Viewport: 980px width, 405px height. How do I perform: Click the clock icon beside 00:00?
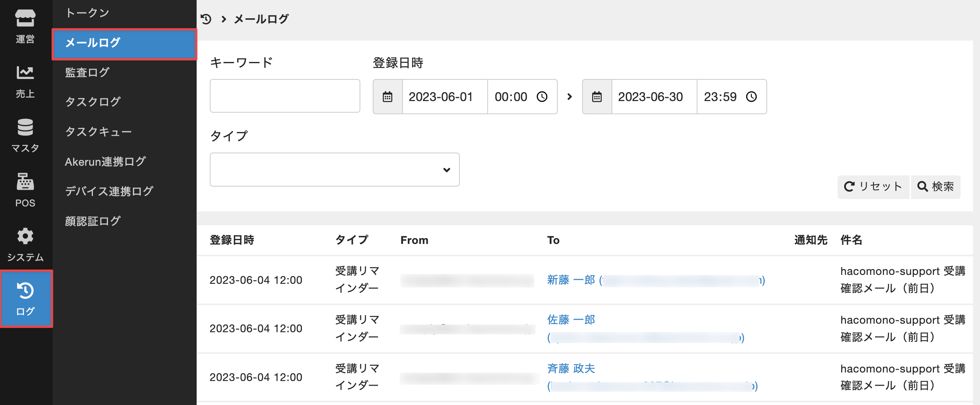[542, 97]
